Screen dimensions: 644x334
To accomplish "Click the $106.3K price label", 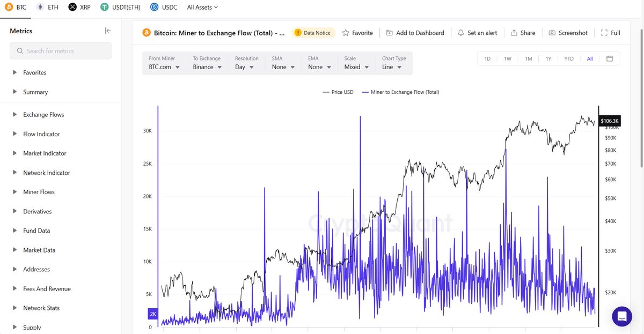I will (x=610, y=121).
